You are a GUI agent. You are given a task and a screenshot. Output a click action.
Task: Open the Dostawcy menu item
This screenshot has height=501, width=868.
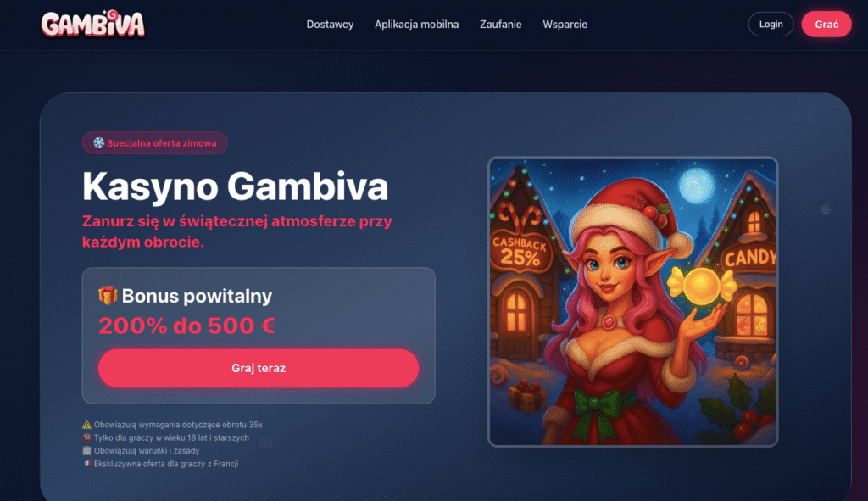pos(330,25)
